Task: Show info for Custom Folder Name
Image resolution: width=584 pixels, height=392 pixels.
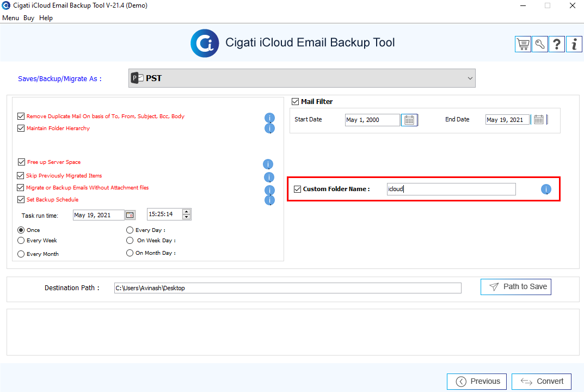Action: [546, 189]
